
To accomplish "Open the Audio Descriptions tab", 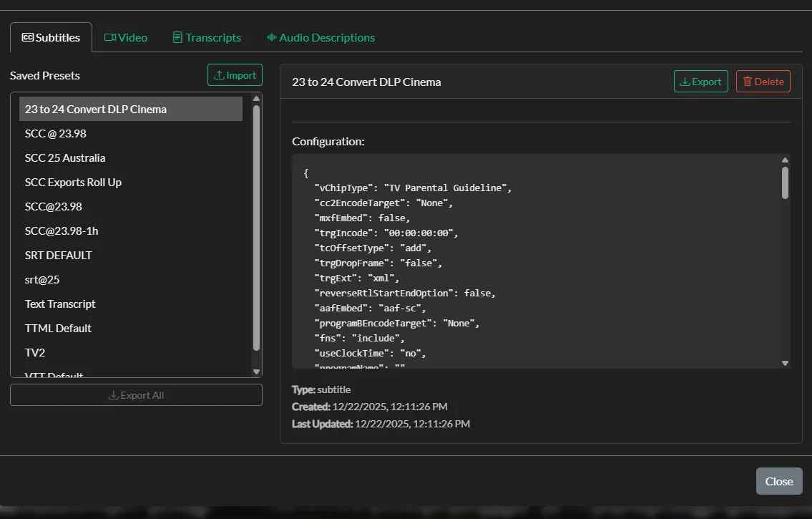I will [x=321, y=37].
